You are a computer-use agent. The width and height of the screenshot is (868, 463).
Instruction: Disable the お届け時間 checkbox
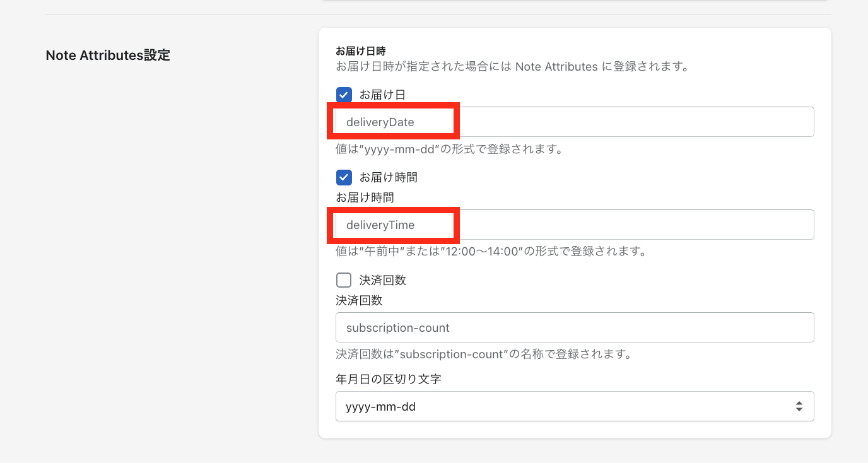344,177
